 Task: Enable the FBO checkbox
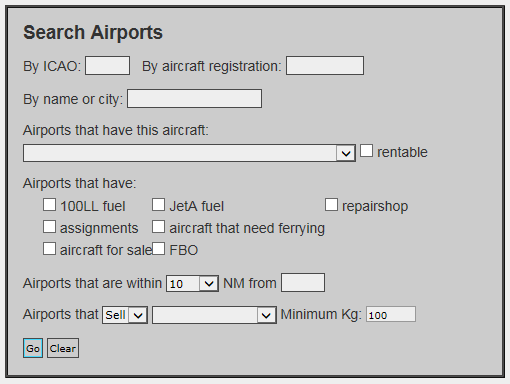tap(158, 249)
